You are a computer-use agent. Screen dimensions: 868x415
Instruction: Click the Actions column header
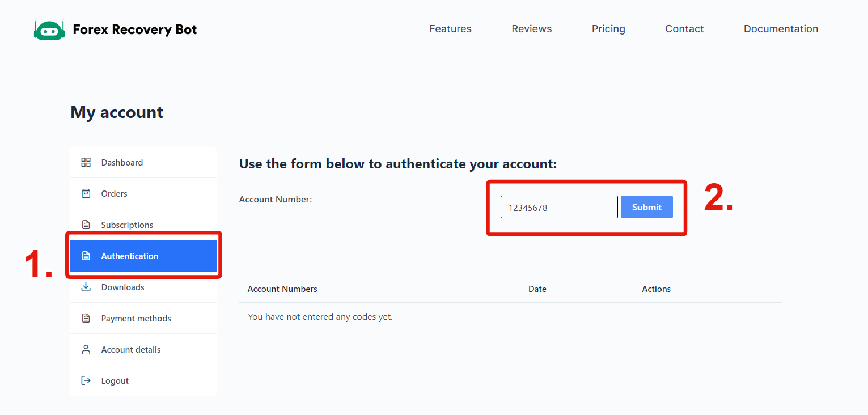click(656, 289)
